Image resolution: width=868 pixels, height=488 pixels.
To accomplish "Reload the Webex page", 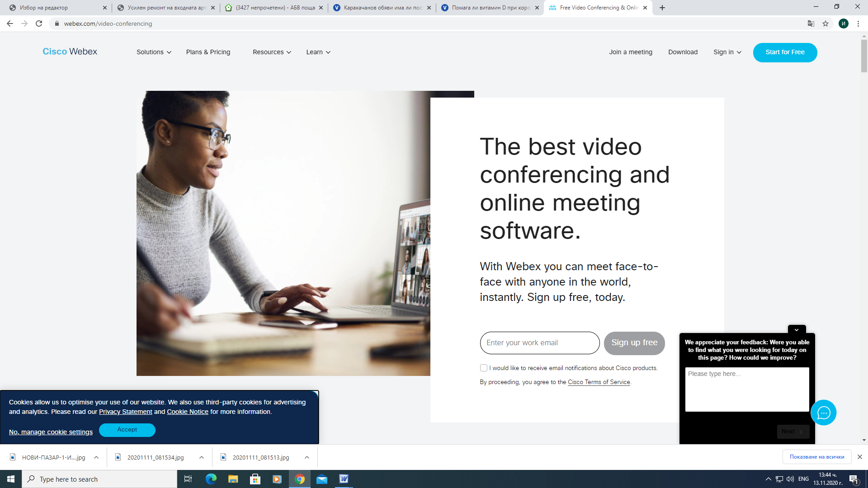I will click(x=39, y=23).
